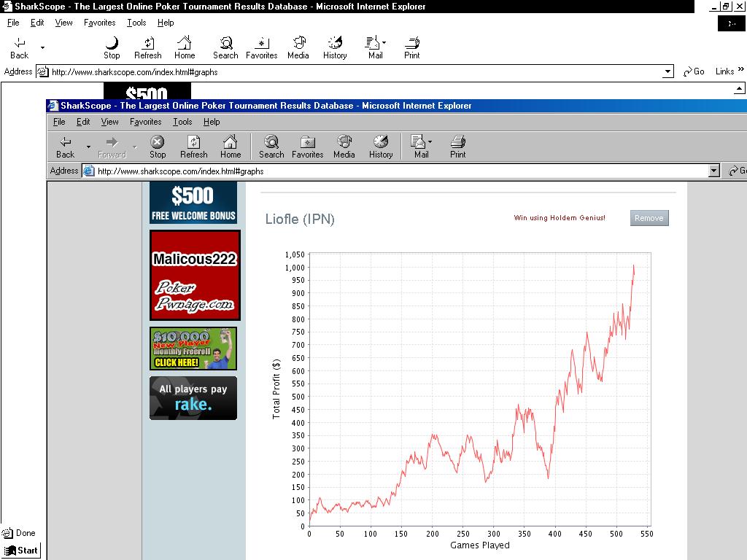Open the Tools menu in the background window
This screenshot has height=560, width=747.
136,23
